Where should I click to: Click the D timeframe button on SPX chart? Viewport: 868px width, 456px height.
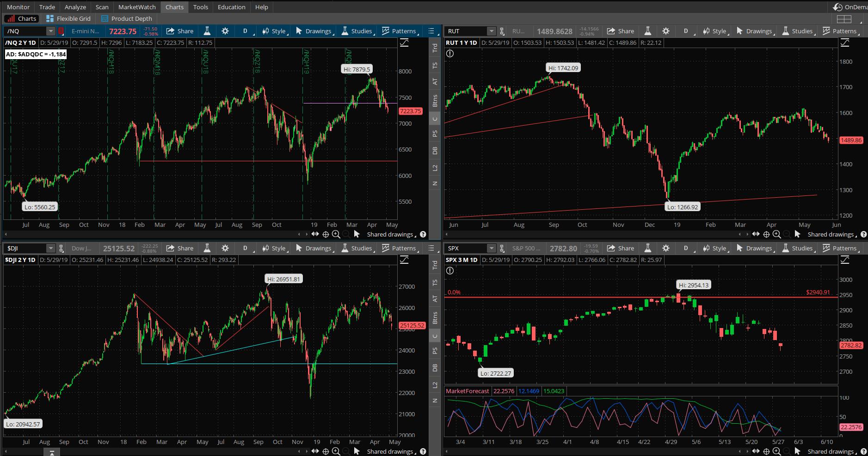[686, 248]
